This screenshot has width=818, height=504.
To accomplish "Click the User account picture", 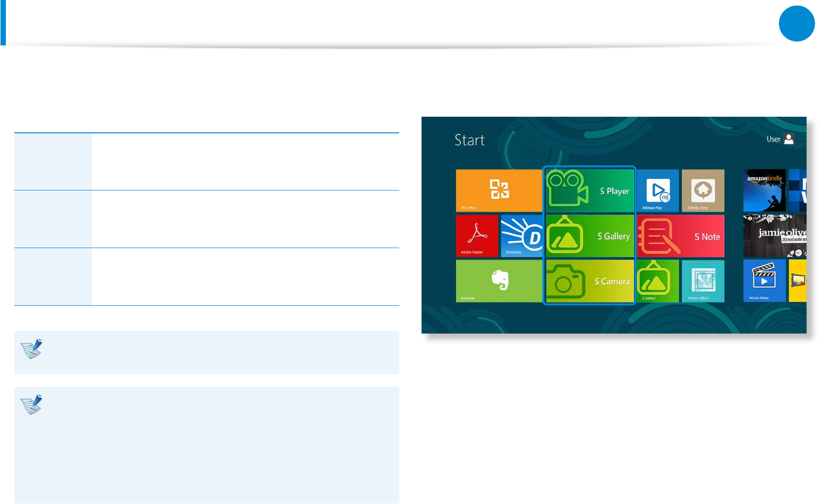I will (789, 139).
